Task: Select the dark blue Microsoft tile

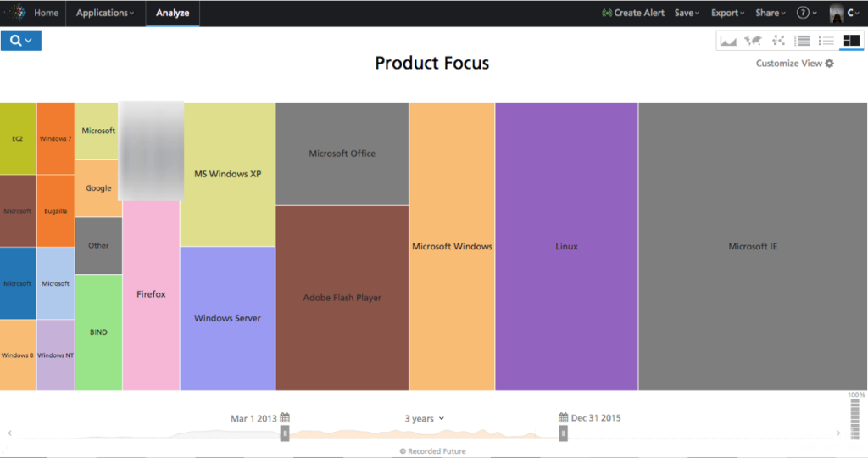Action: 18,283
